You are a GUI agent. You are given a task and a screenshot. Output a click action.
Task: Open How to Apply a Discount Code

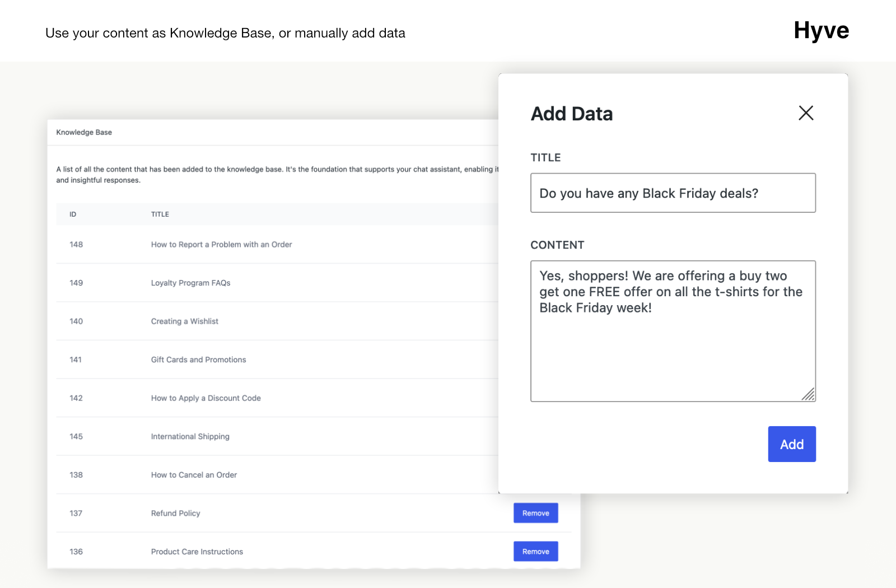206,398
